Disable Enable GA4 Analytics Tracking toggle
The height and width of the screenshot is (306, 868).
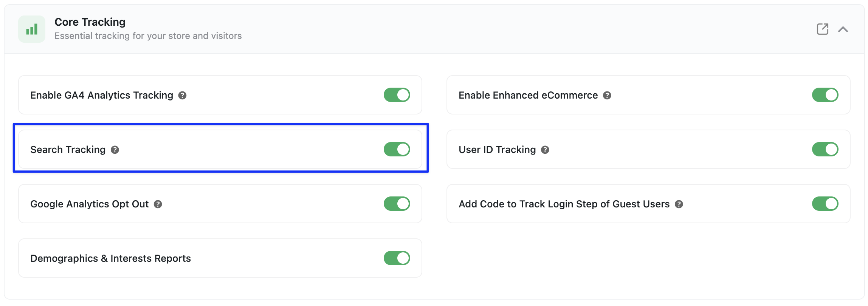(397, 95)
